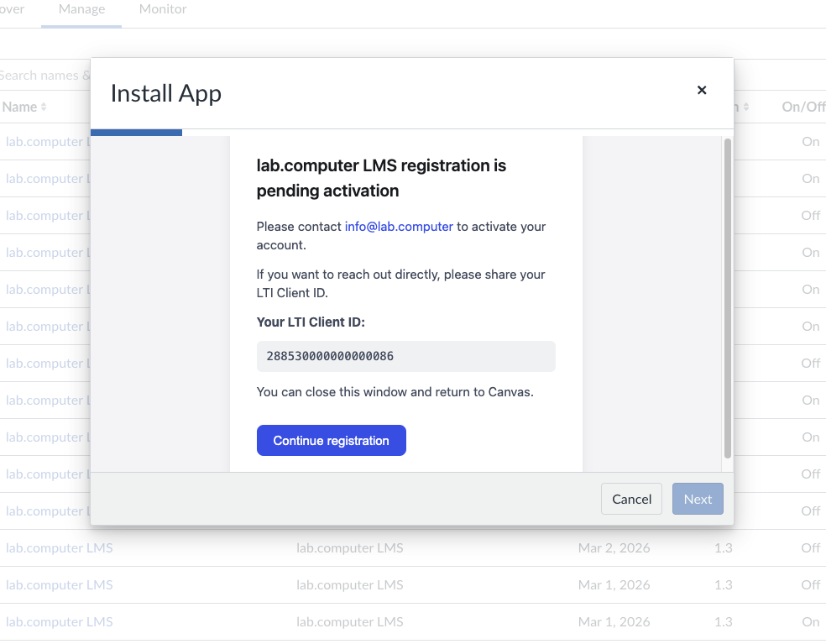The image size is (826, 644).
Task: Click the pending activation heading
Action: tap(381, 178)
